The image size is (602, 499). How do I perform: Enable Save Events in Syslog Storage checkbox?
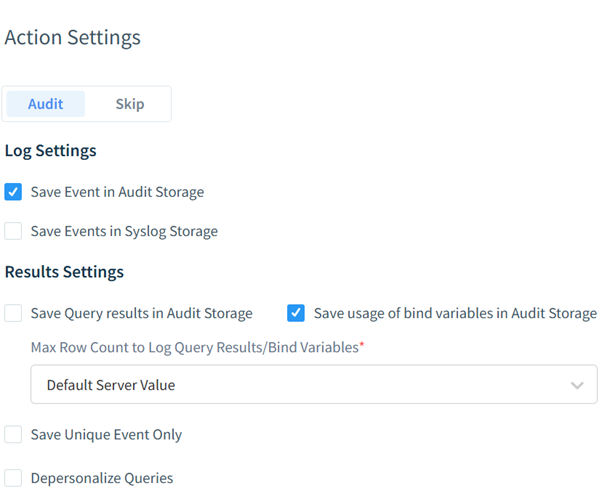pos(13,231)
